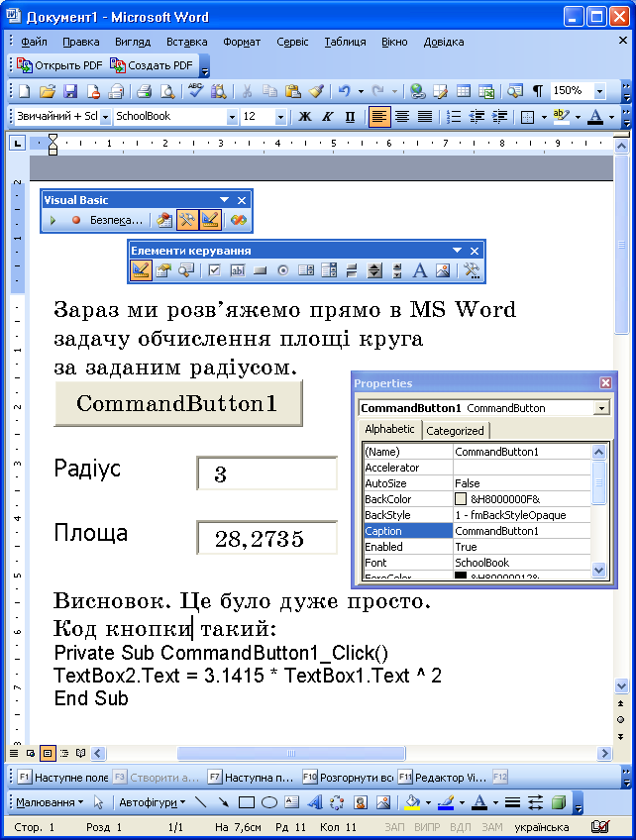This screenshot has height=840, width=636.
Task: Click the Format Painter brush
Action: tap(316, 91)
